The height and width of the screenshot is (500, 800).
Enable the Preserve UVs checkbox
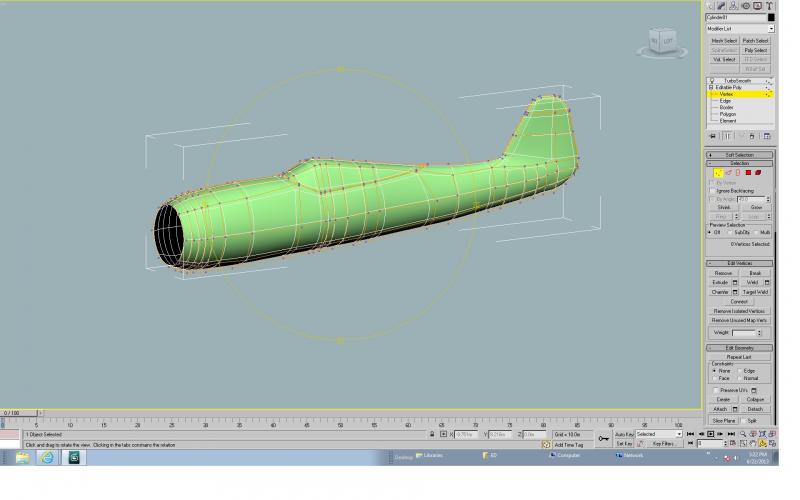pos(716,390)
